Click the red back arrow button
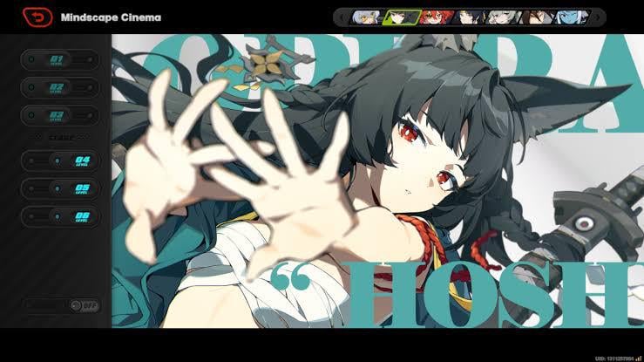The width and height of the screenshot is (644, 362). point(37,17)
